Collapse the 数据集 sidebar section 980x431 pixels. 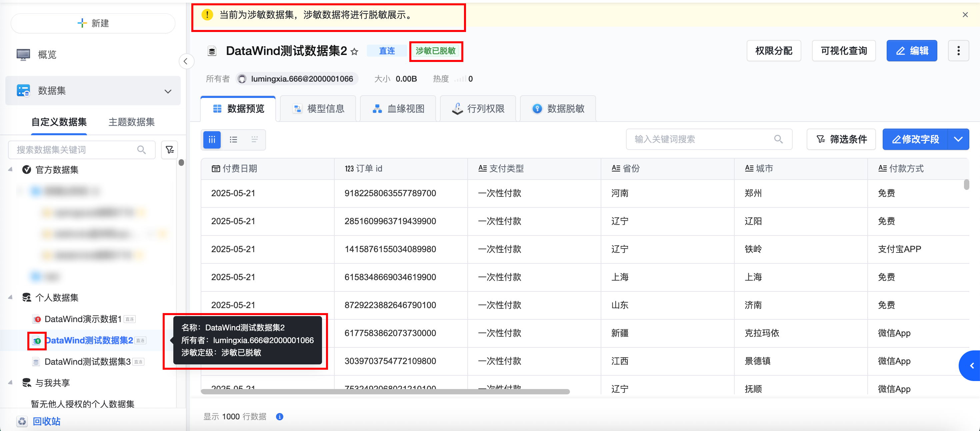coord(168,91)
